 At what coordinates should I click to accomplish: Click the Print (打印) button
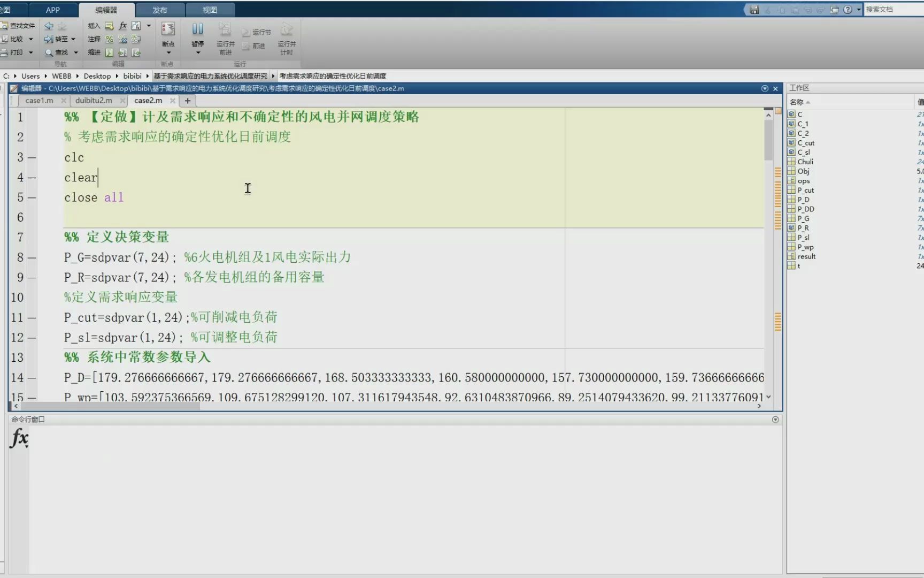(x=12, y=52)
